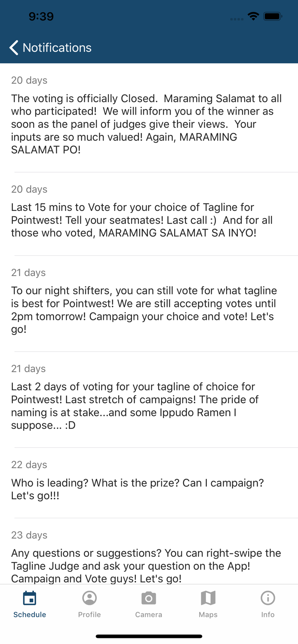298x644 pixels.
Task: Switch to the Profile tab label
Action: pos(89,615)
